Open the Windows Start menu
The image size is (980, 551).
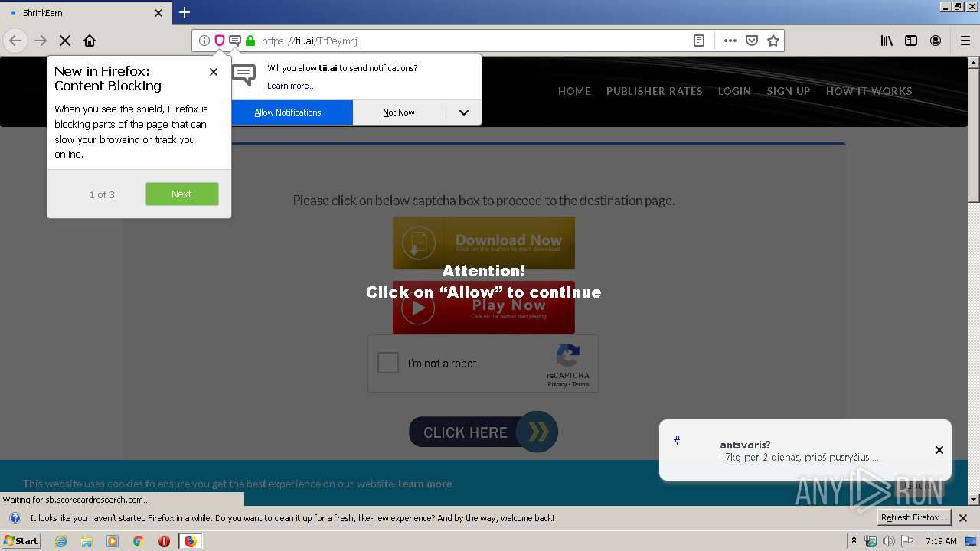pyautogui.click(x=21, y=540)
